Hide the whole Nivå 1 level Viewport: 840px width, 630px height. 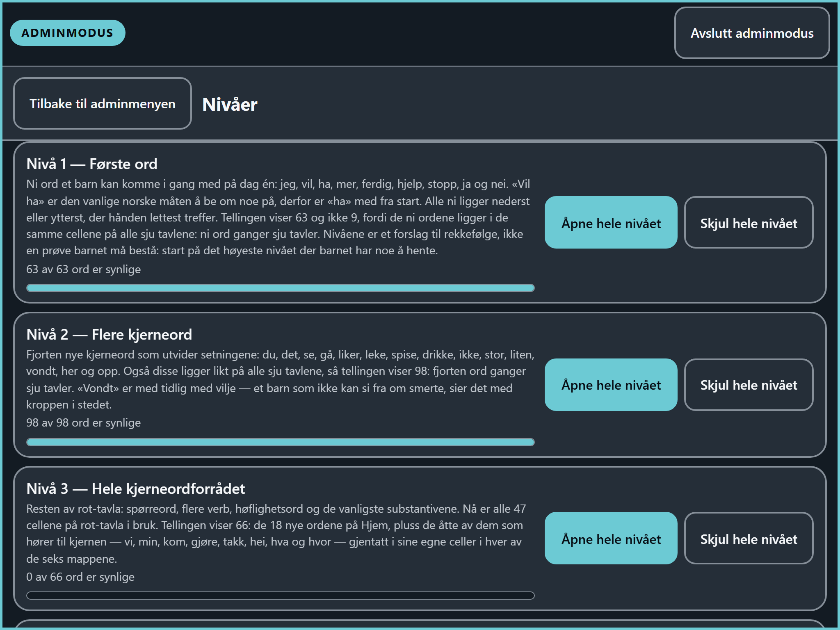click(x=749, y=222)
